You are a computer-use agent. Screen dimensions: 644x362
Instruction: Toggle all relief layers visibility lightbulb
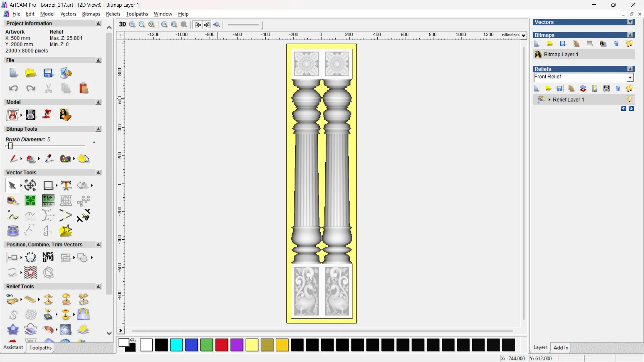[629, 88]
